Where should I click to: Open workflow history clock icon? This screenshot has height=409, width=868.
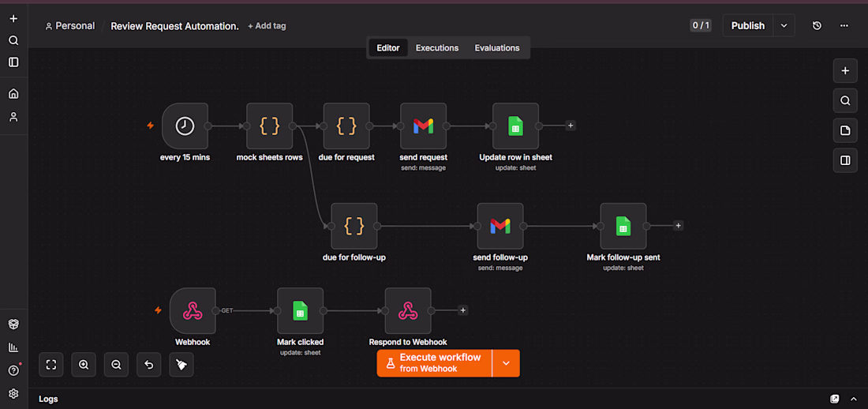[x=817, y=25]
